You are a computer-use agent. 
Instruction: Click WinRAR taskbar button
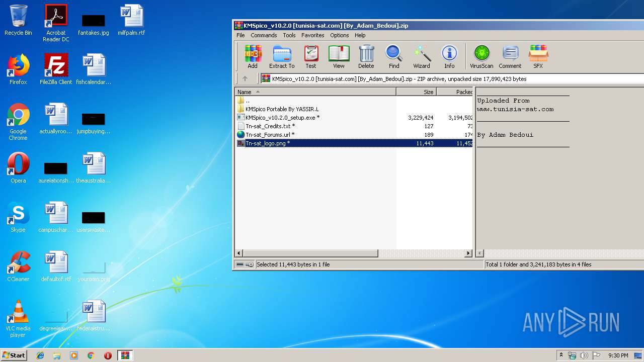(x=125, y=355)
